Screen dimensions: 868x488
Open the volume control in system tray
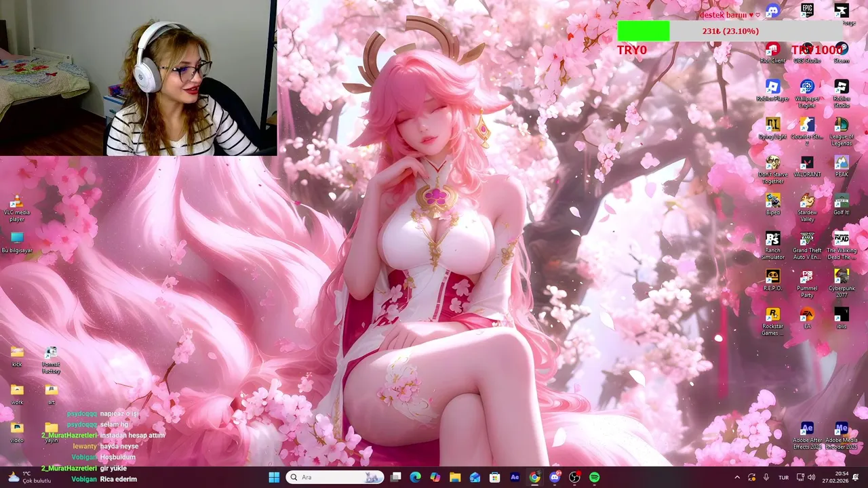(x=811, y=477)
